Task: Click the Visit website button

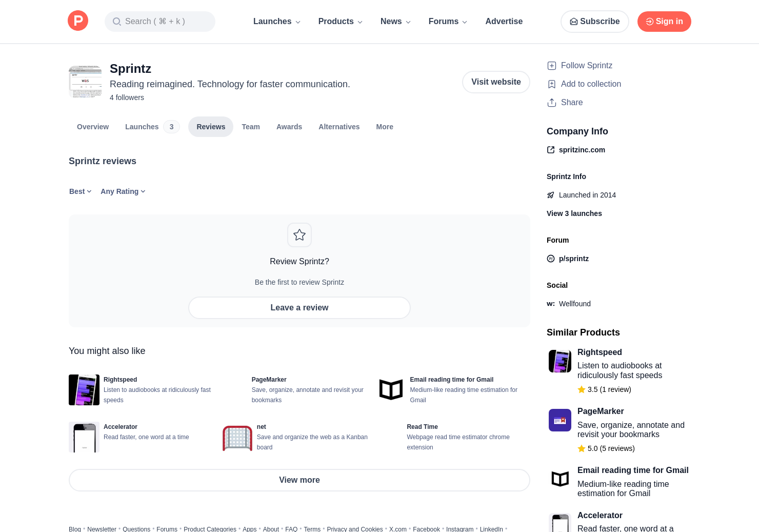Action: 496,82
